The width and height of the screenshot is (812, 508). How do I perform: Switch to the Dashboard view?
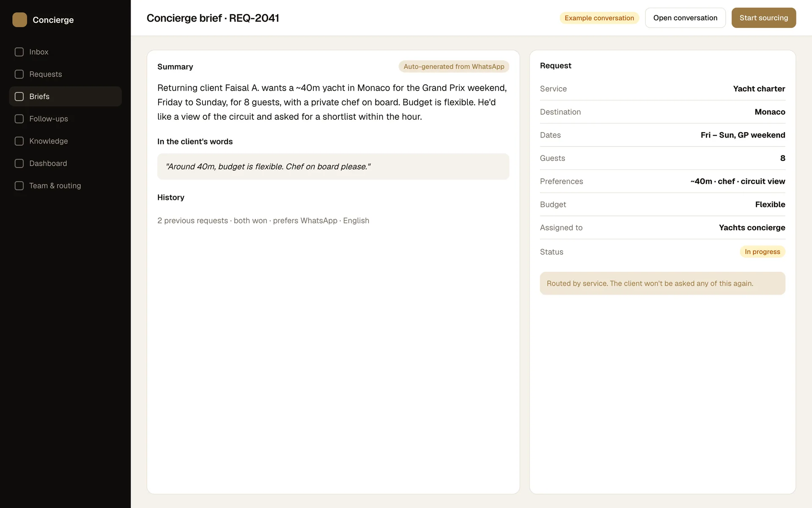(x=65, y=163)
